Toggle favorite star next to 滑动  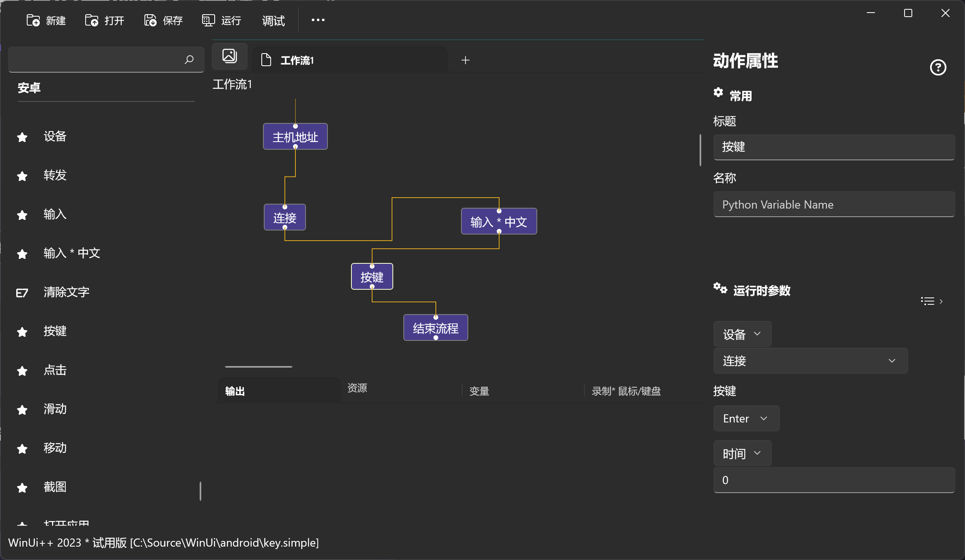coord(22,410)
